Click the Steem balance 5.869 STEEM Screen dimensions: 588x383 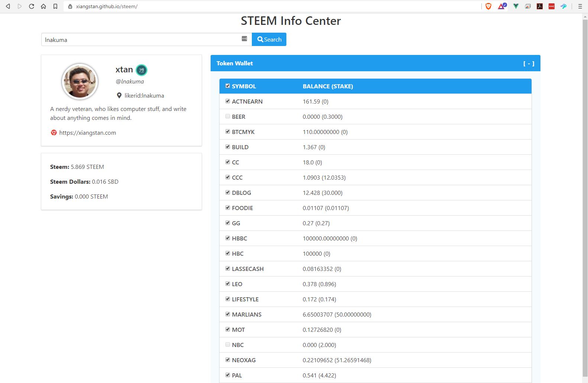coord(87,167)
